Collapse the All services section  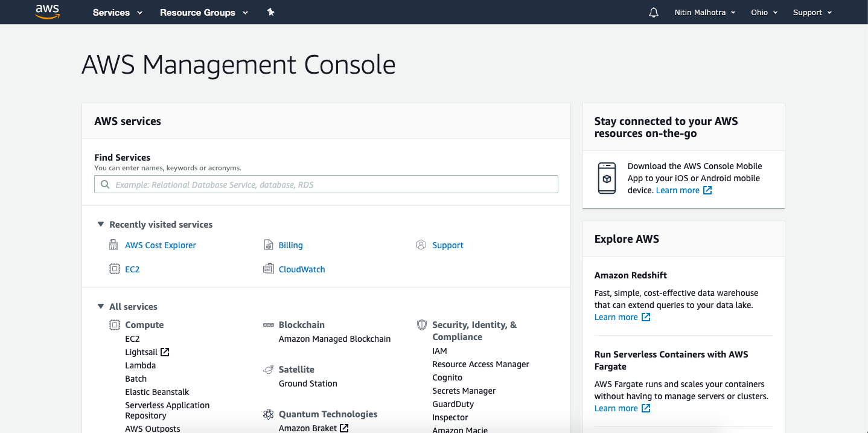101,306
